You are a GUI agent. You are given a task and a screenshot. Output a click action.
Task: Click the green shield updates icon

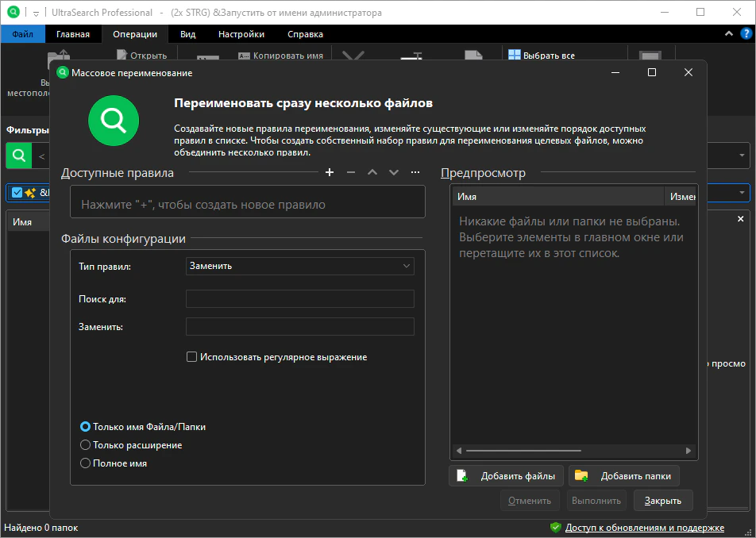[x=556, y=528]
